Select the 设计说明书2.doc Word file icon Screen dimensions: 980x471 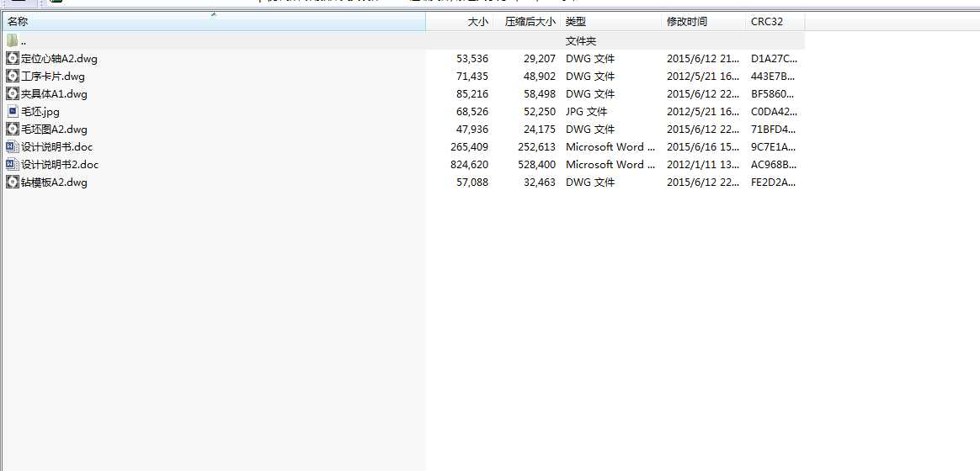(13, 164)
